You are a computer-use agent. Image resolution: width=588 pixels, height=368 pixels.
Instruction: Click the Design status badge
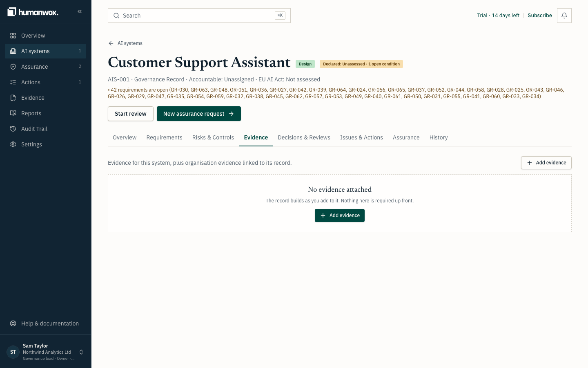305,64
